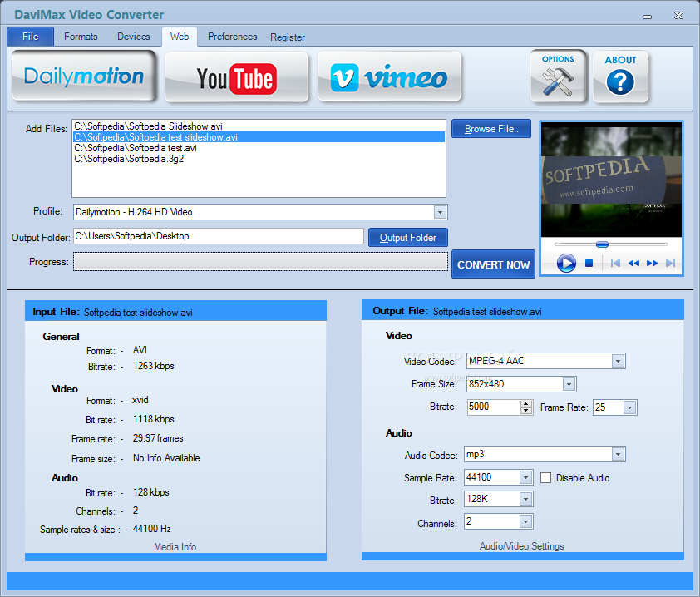Switch to the Formats tab

[81, 37]
